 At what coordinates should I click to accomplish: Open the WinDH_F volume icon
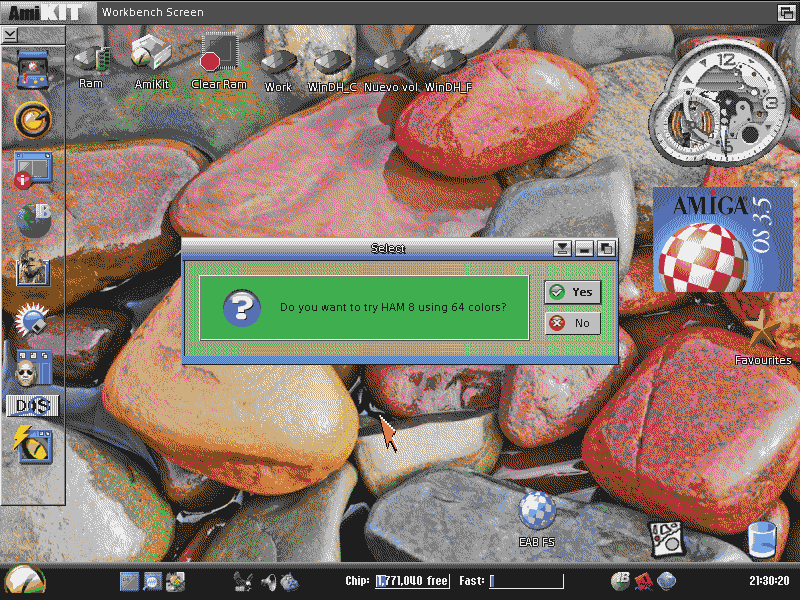(448, 71)
